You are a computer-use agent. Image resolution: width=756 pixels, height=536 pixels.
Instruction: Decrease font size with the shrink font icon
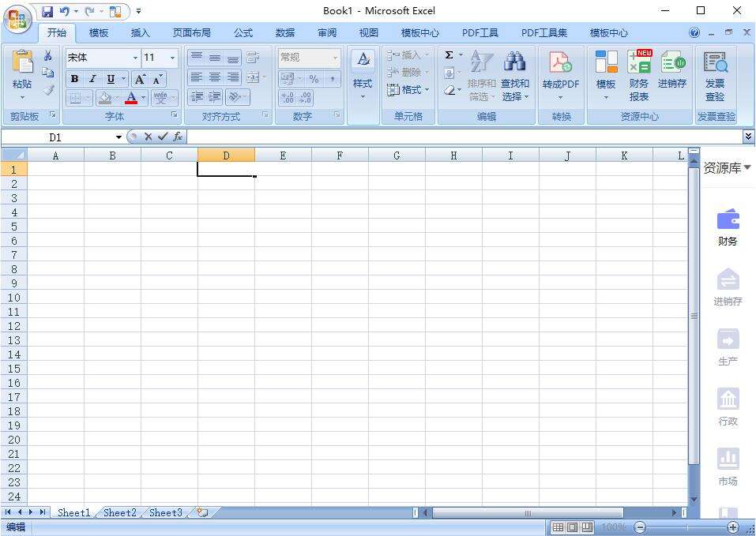coord(157,79)
